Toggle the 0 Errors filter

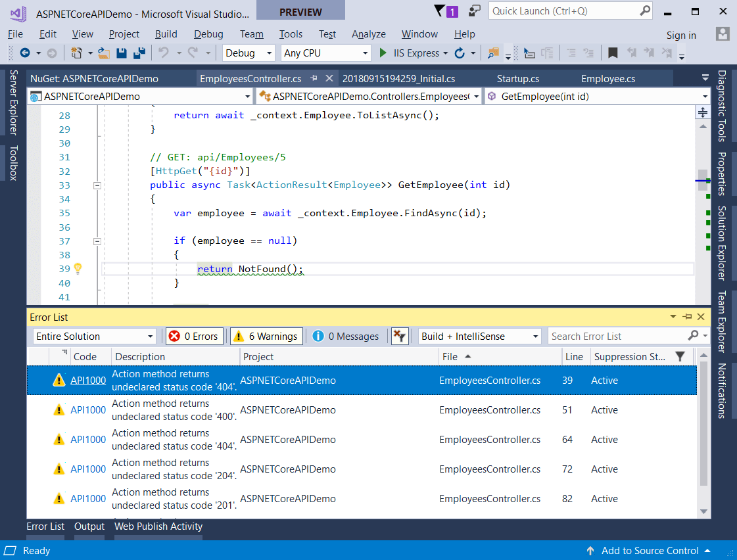pyautogui.click(x=194, y=337)
